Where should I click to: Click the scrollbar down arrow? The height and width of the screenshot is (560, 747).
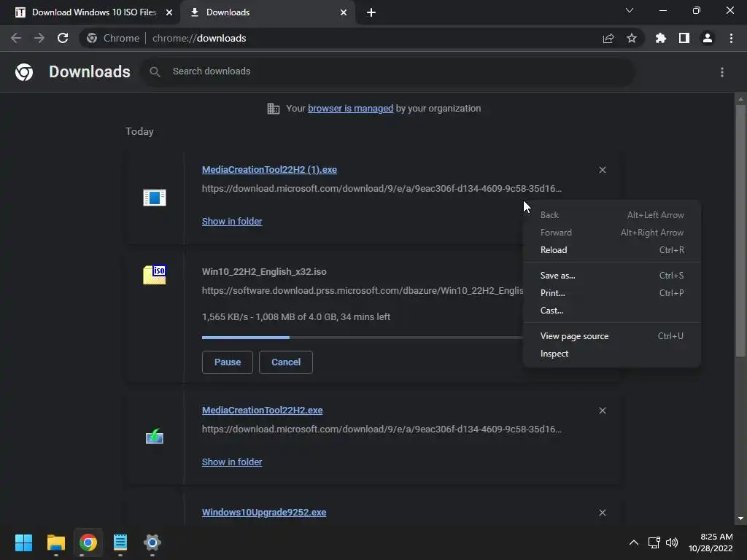pyautogui.click(x=740, y=518)
